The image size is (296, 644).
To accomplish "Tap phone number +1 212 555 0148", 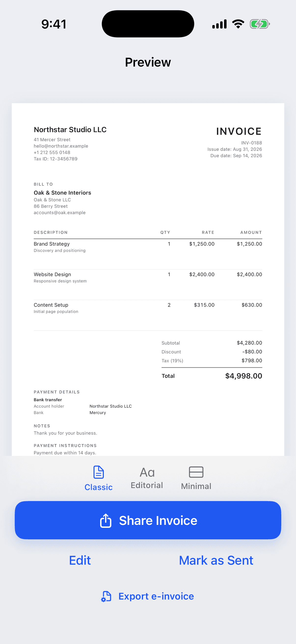I will pos(52,152).
